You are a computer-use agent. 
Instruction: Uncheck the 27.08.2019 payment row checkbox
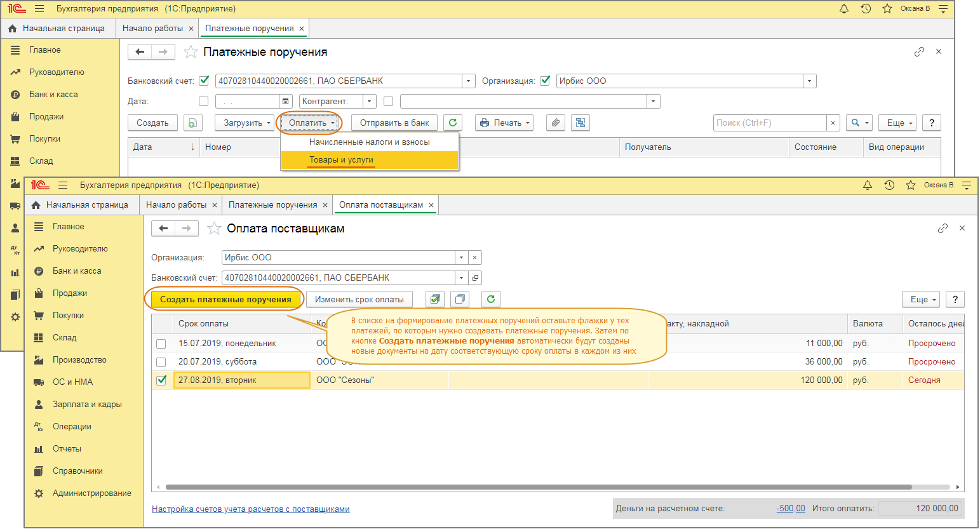pos(161,380)
